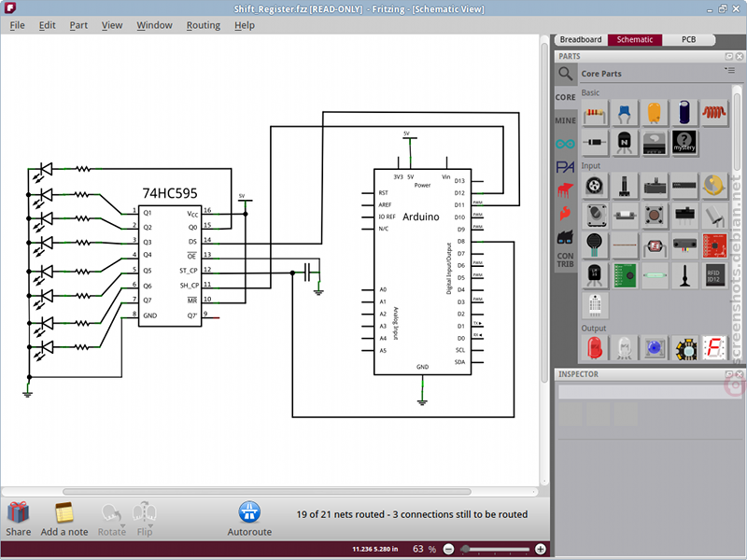Pick the blue ceramic capacitor part
This screenshot has height=560, width=747.
point(625,113)
